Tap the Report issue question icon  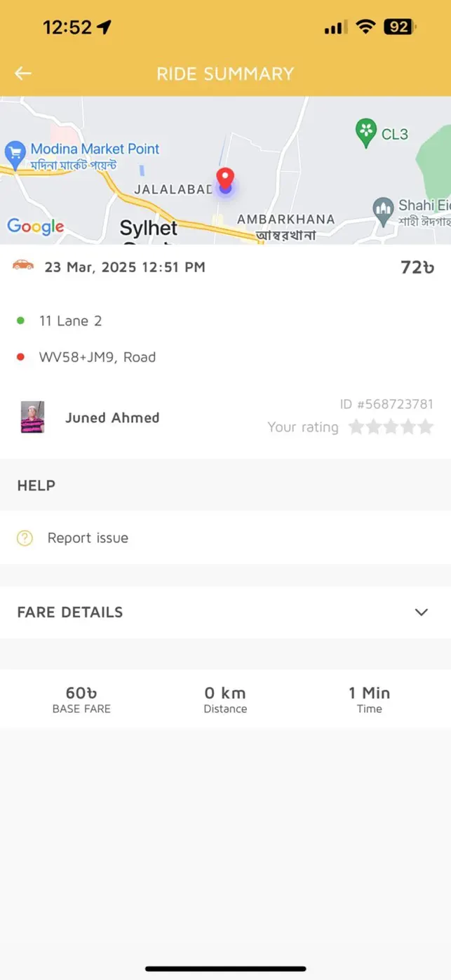point(25,538)
